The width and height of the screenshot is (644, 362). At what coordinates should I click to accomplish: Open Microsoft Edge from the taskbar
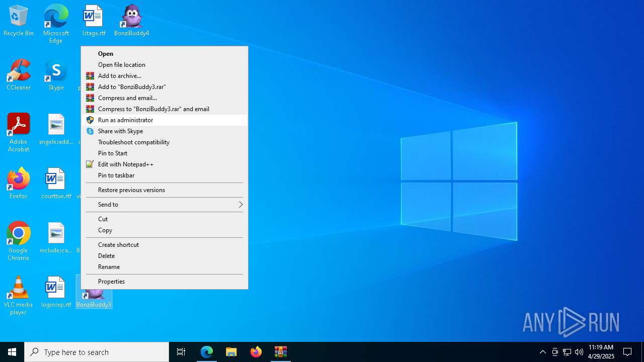pyautogui.click(x=207, y=352)
